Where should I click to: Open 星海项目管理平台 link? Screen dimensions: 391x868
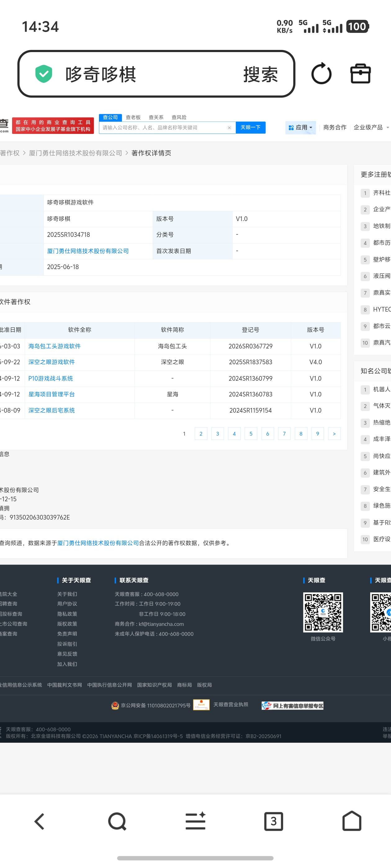tap(52, 394)
